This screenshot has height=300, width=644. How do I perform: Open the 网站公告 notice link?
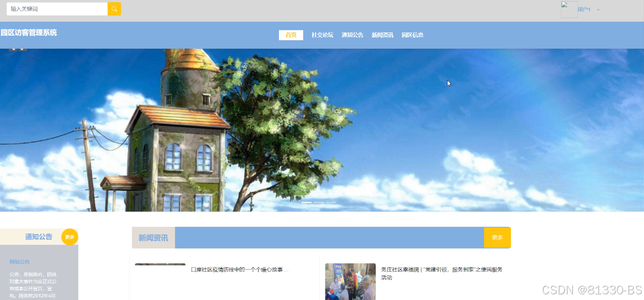click(x=20, y=262)
